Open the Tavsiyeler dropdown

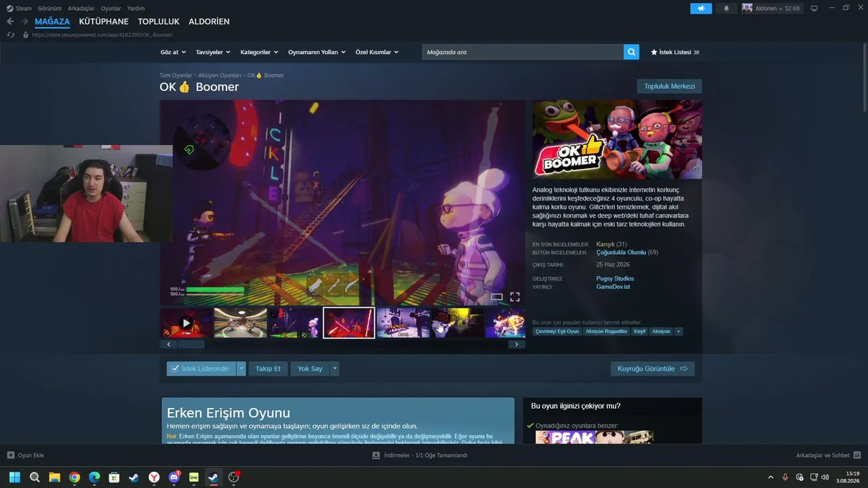[x=213, y=52]
